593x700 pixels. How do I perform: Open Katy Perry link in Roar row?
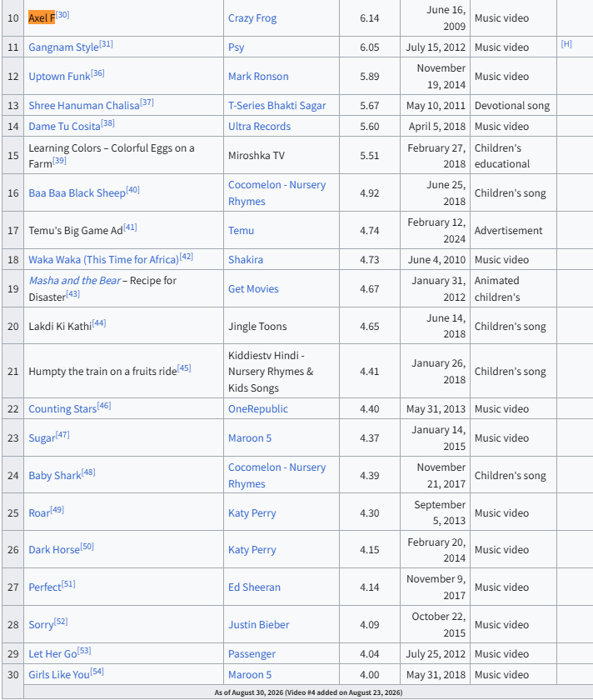tap(252, 513)
